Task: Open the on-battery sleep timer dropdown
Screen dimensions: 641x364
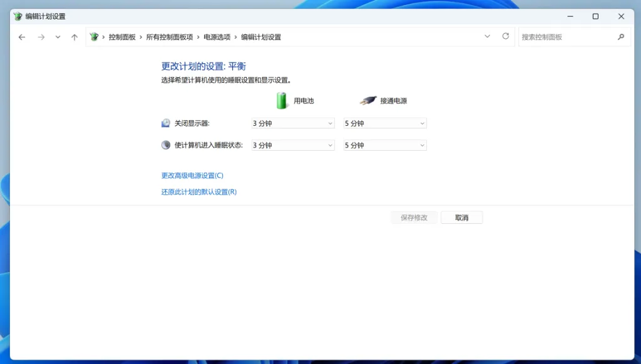Action: 292,144
